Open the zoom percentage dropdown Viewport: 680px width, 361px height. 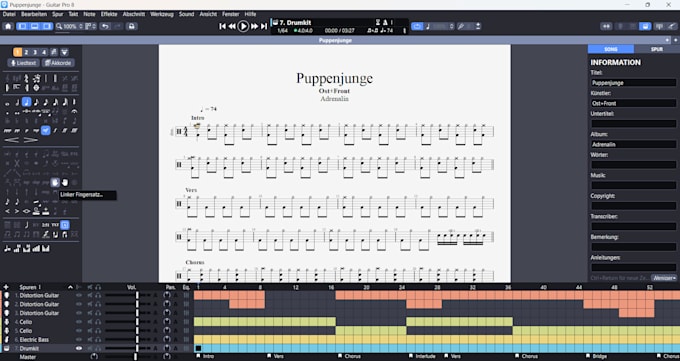[69, 26]
